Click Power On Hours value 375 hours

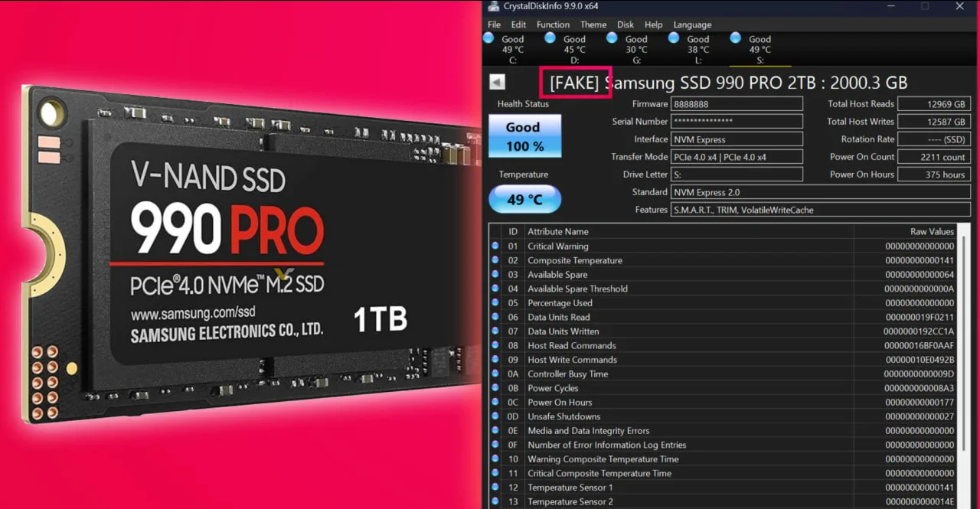(934, 175)
